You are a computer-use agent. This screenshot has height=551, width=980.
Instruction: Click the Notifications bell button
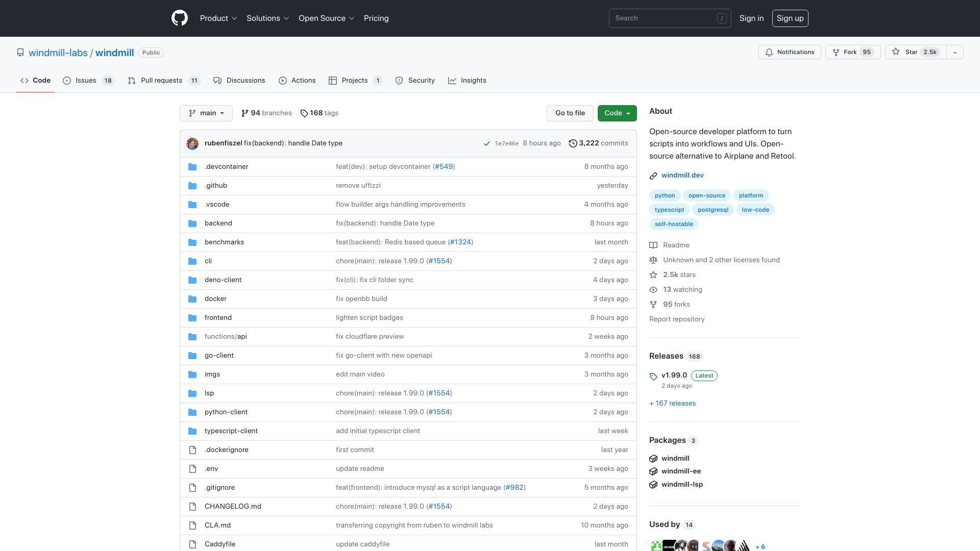pos(790,52)
